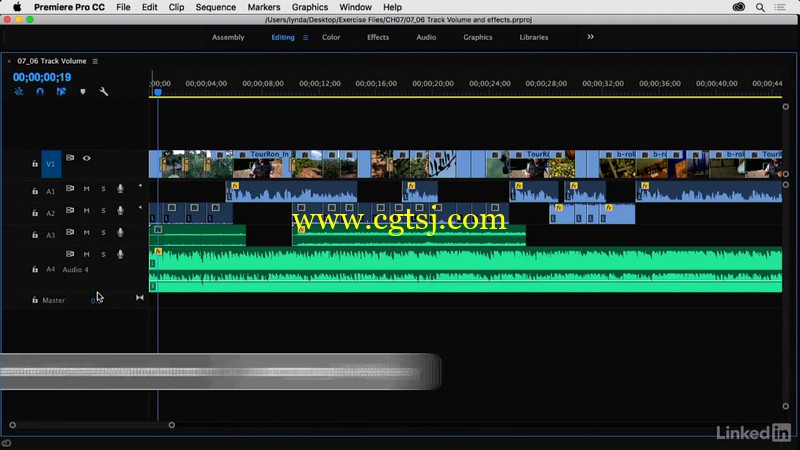Screen dimensions: 800x450
Task: Solo track A3
Action: click(x=103, y=232)
